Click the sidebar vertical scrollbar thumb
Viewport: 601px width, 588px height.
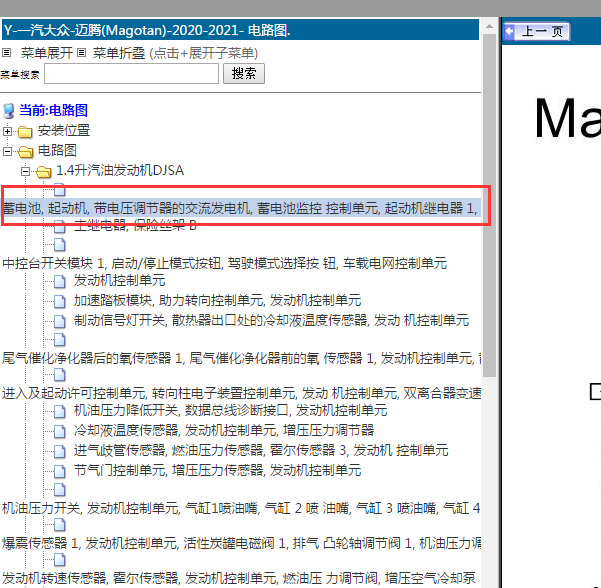(489, 205)
